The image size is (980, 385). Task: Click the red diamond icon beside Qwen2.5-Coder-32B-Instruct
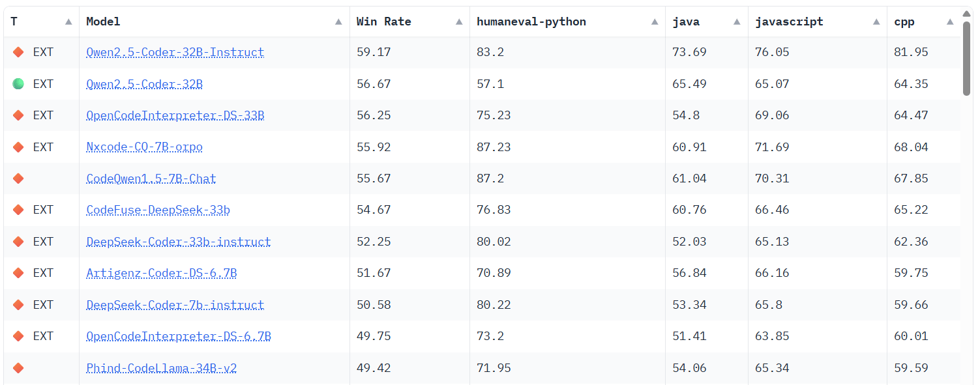(18, 52)
